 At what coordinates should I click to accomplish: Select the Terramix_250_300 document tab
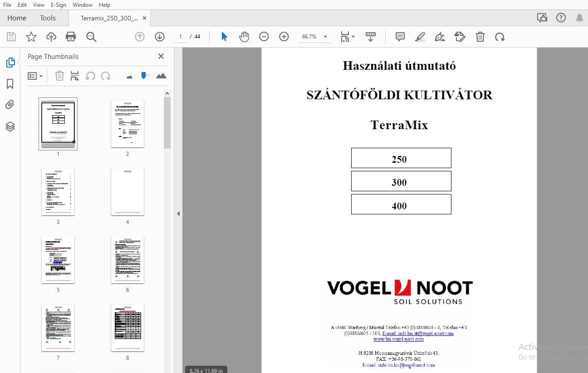point(109,18)
